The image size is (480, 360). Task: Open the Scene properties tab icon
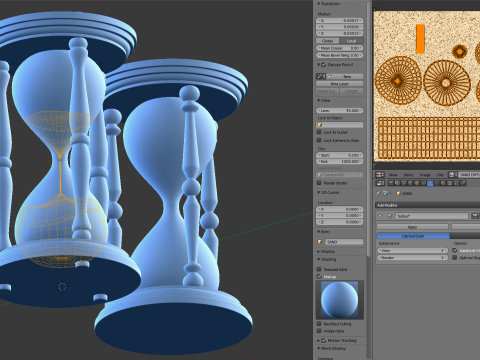coord(404,183)
